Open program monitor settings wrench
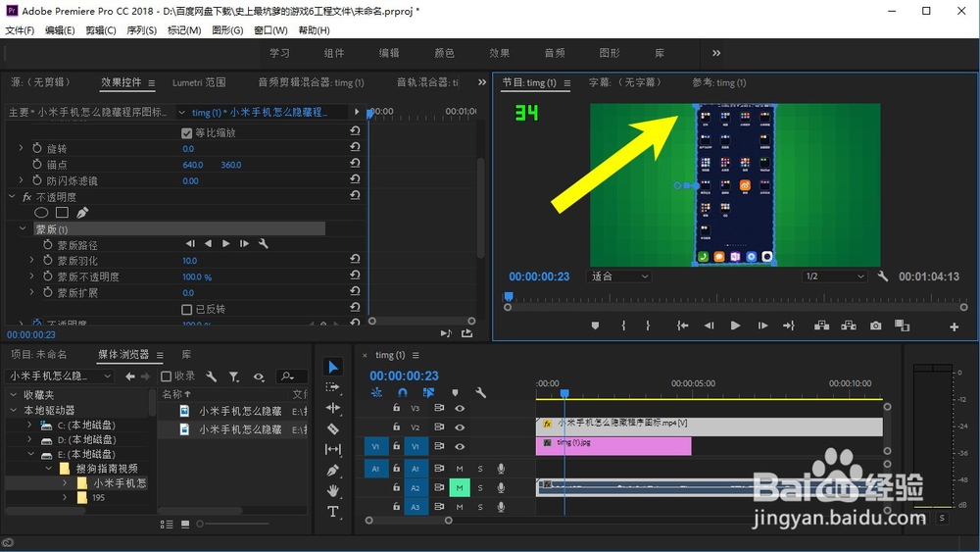Image resolution: width=980 pixels, height=552 pixels. 883,276
